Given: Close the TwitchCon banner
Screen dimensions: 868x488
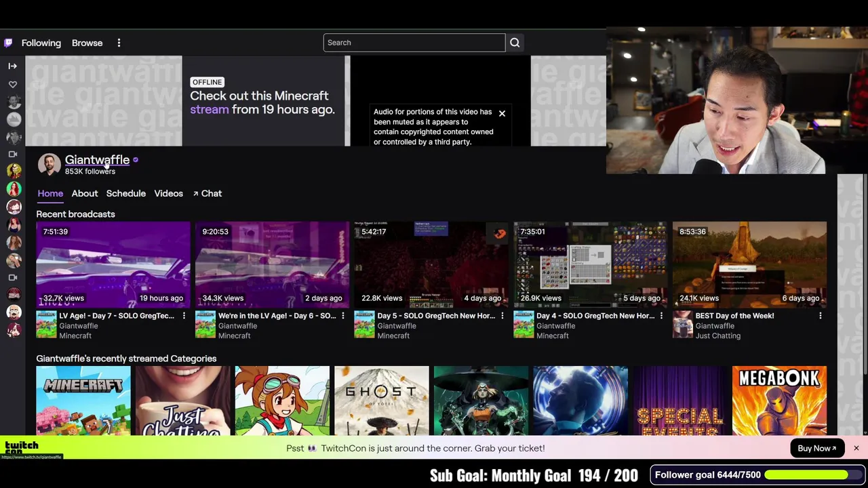Looking at the screenshot, I should point(856,448).
